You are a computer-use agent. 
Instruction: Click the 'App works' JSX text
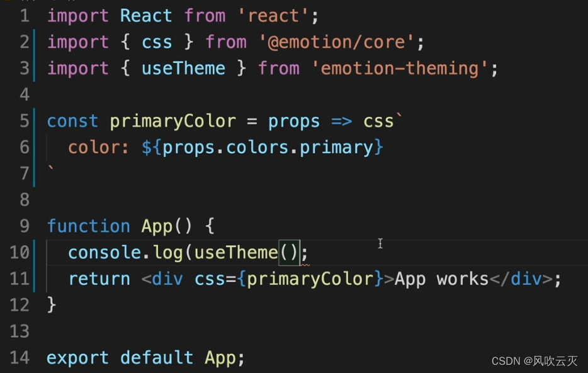[x=441, y=279]
